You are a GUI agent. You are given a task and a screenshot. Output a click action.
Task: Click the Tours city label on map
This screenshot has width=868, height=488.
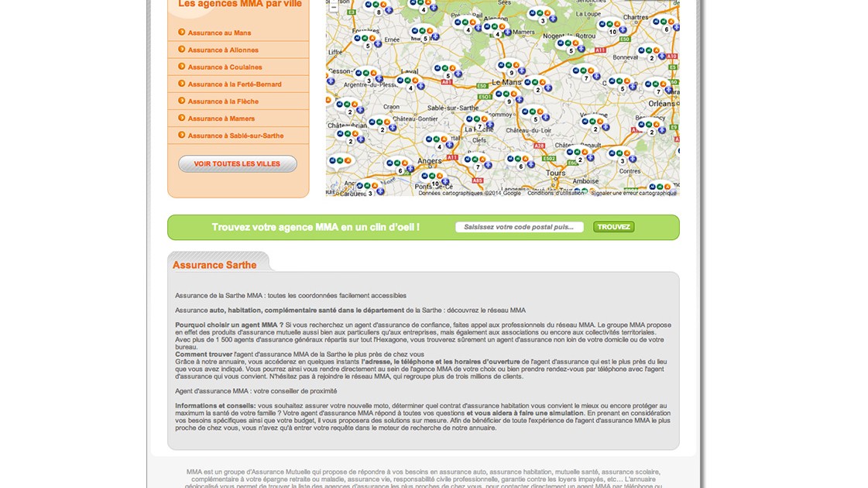tap(555, 173)
